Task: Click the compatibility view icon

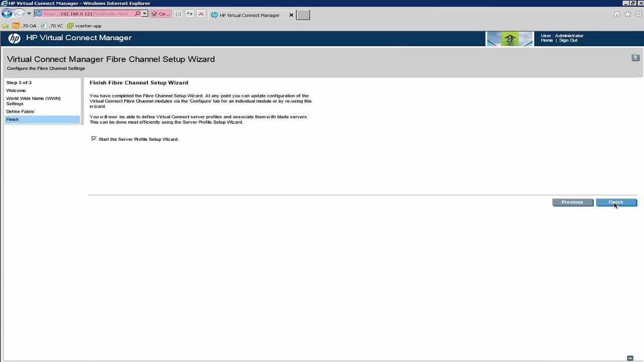Action: tap(178, 14)
